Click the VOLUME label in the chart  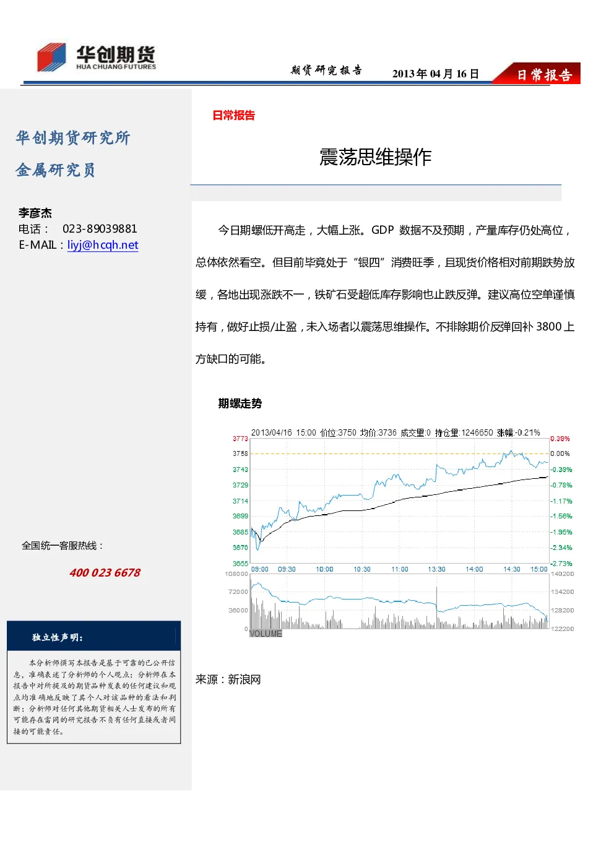click(266, 634)
